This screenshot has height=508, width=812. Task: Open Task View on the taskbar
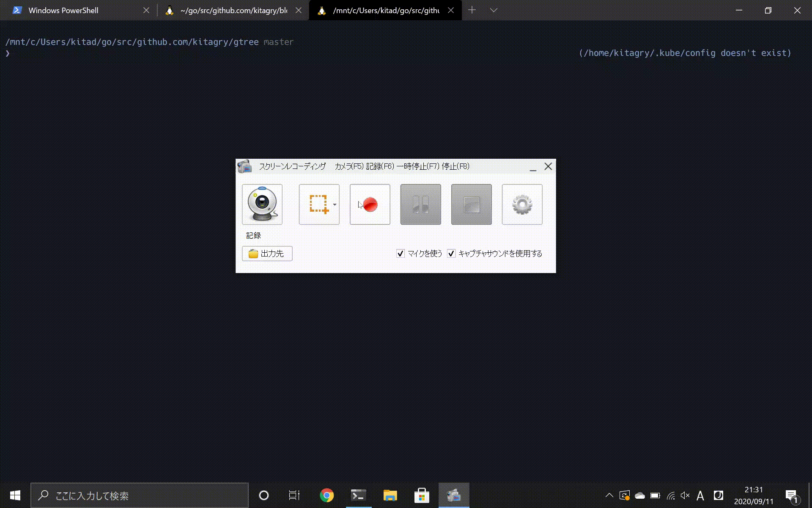click(294, 495)
